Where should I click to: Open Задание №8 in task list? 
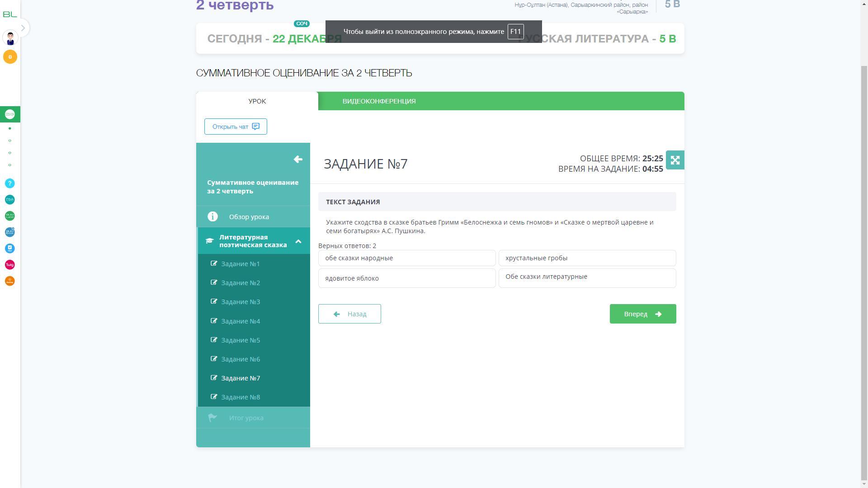pos(241,397)
